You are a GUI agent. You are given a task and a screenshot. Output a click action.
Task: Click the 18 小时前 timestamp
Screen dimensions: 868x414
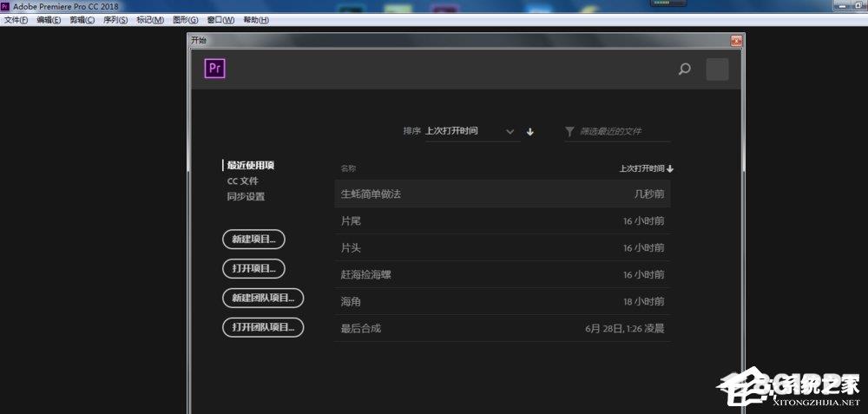point(644,302)
